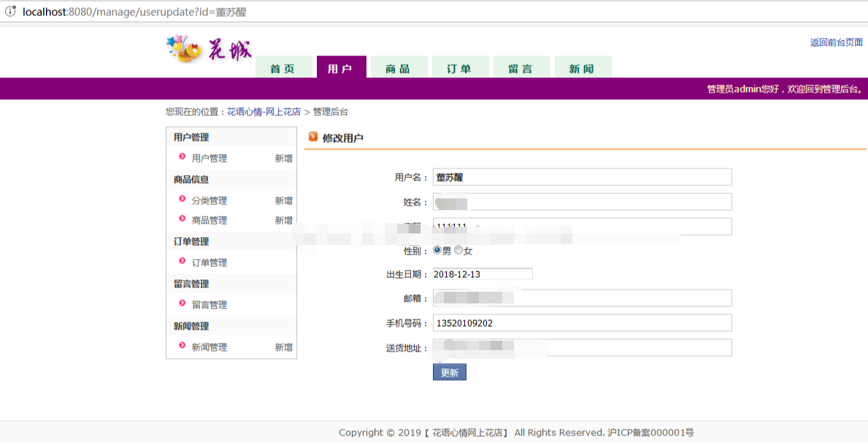The height and width of the screenshot is (442, 868).
Task: Click the 用户名 input field
Action: pos(583,177)
